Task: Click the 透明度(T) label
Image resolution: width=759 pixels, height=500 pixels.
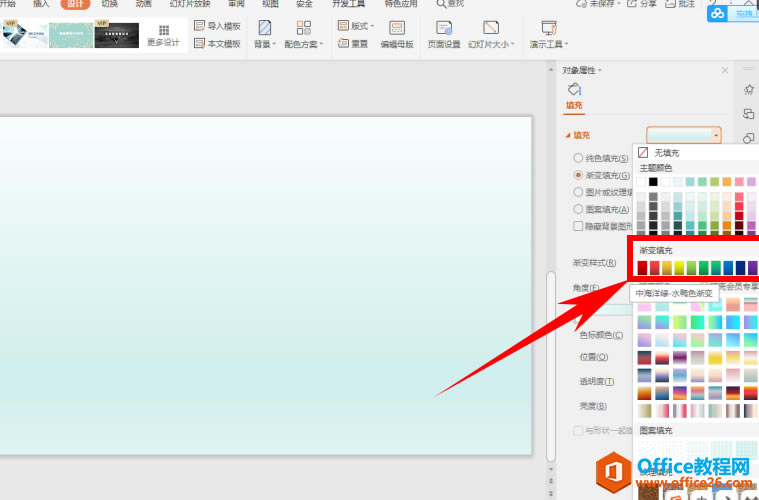Action: point(597,381)
